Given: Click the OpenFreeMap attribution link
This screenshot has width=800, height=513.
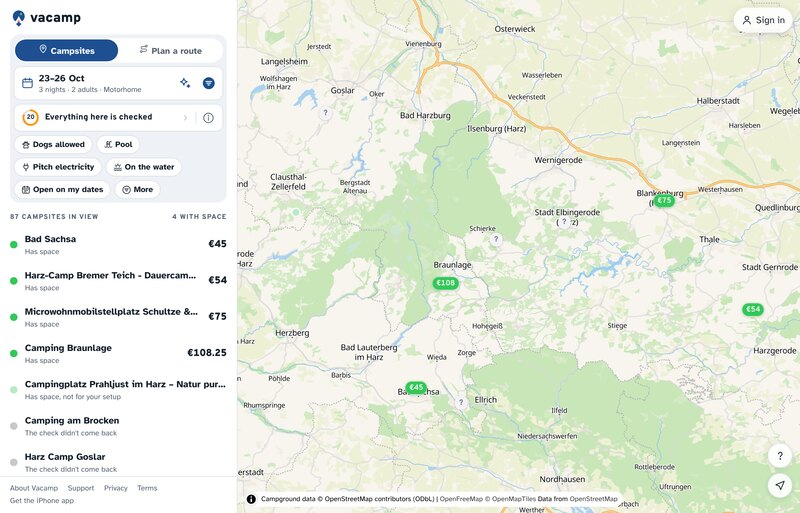Looking at the screenshot, I should [x=461, y=499].
